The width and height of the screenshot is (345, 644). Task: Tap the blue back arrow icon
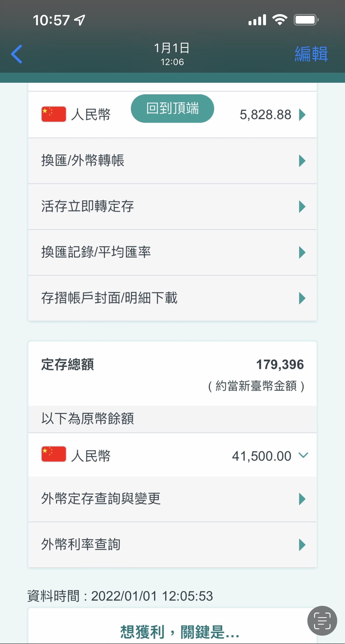17,54
